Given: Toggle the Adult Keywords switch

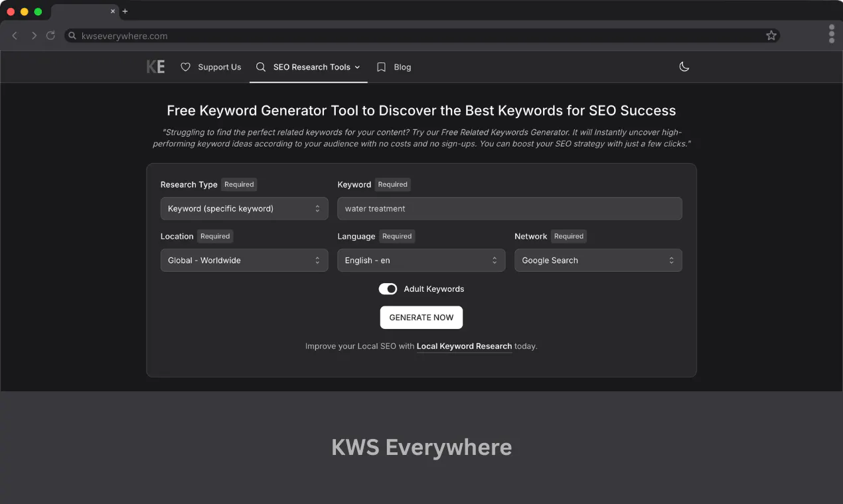Looking at the screenshot, I should [388, 289].
